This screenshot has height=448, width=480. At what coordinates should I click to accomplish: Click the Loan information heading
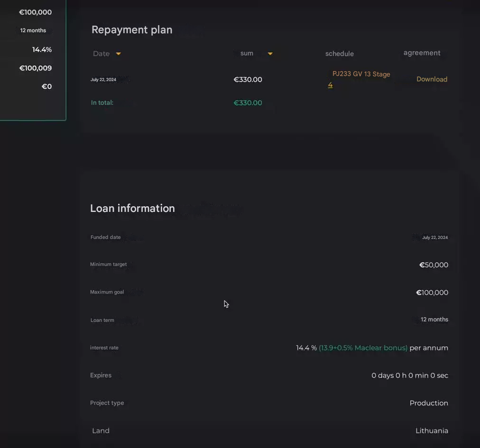pyautogui.click(x=132, y=208)
